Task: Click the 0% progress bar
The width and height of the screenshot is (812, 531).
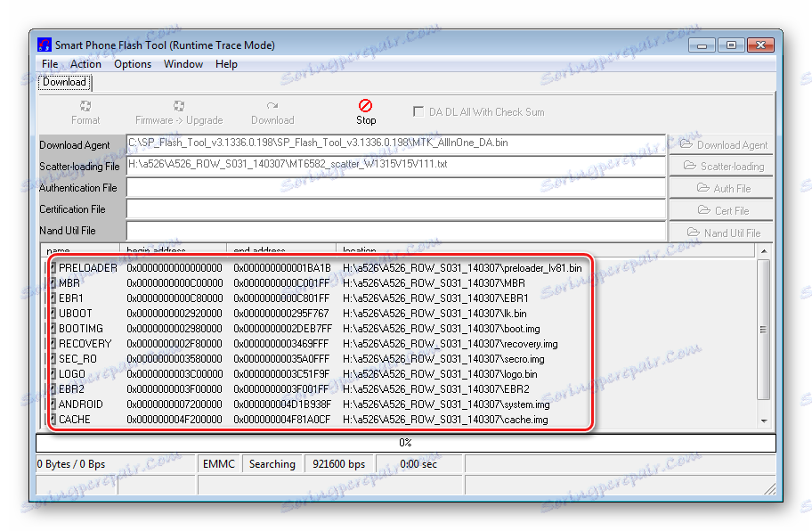Action: click(x=405, y=443)
